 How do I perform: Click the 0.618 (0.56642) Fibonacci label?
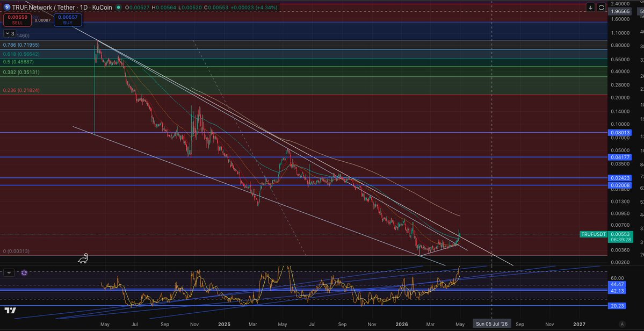click(x=21, y=54)
